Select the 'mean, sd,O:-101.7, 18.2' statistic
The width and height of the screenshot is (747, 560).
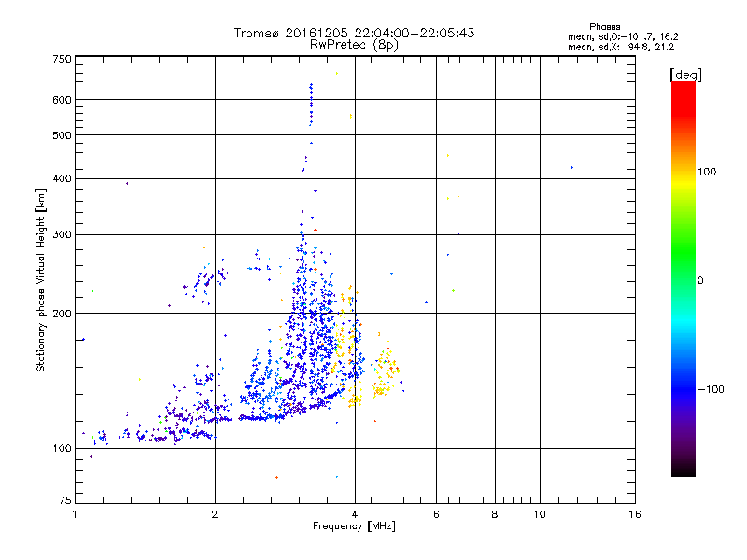point(623,36)
